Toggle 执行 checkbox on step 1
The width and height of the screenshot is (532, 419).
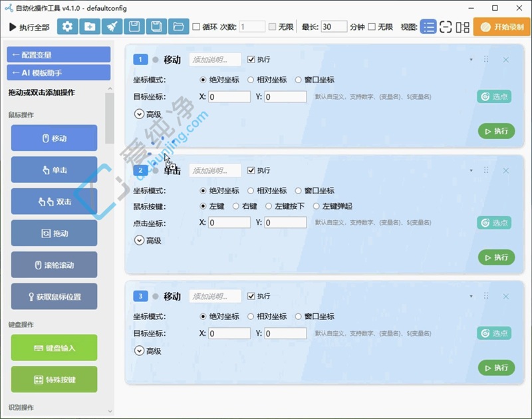(251, 59)
